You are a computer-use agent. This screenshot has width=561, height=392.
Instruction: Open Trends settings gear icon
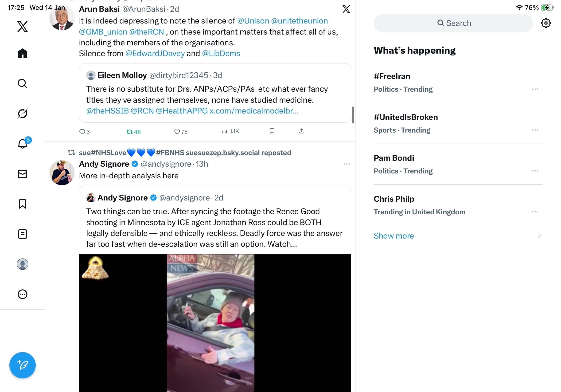(x=545, y=23)
